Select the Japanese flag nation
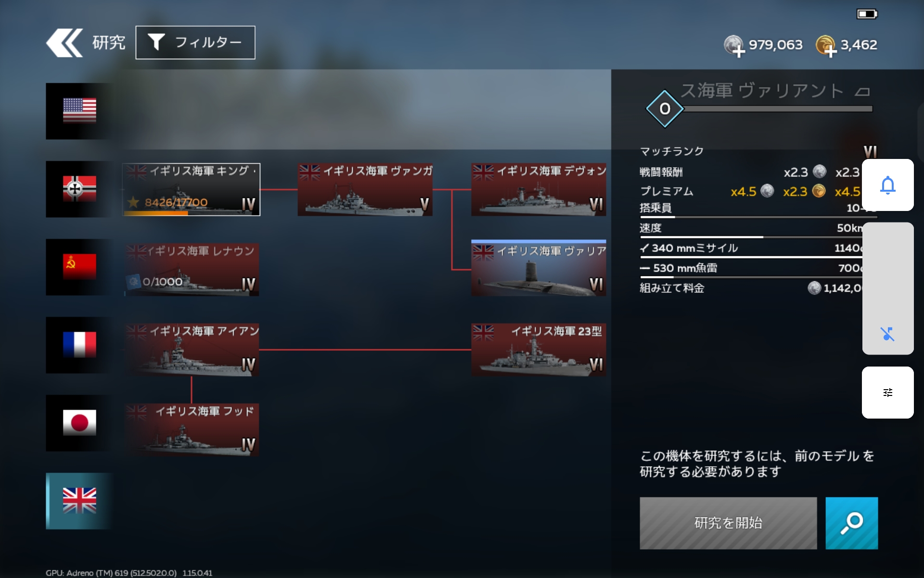This screenshot has width=924, height=578. click(x=79, y=423)
